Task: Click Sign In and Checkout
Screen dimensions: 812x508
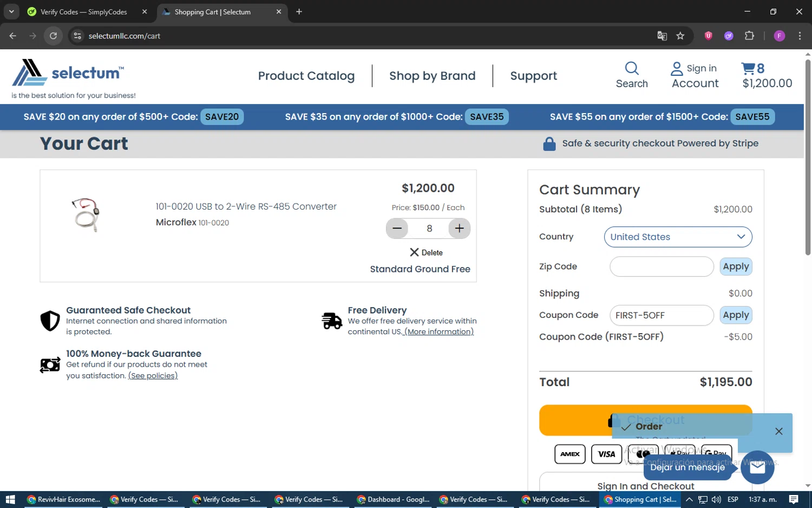Action: click(645, 486)
